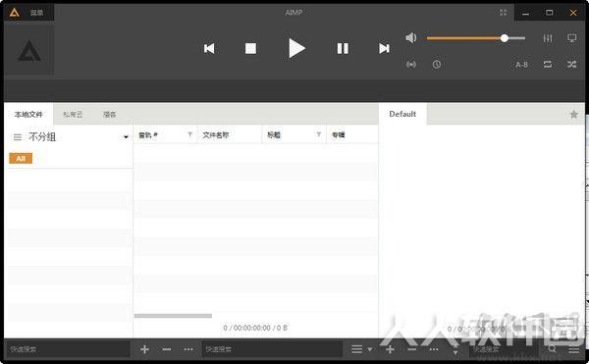Open the library view mode dropdown

click(x=361, y=349)
